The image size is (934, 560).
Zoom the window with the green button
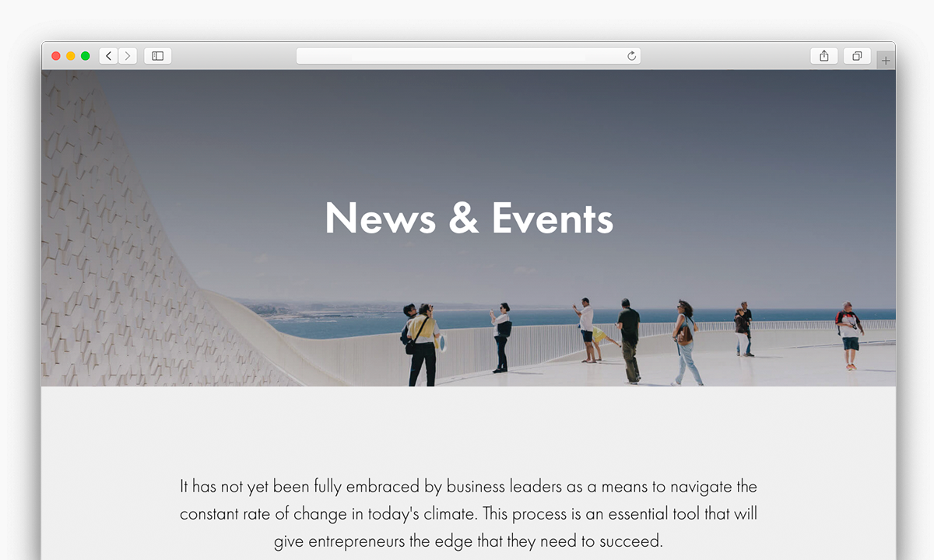(x=86, y=56)
